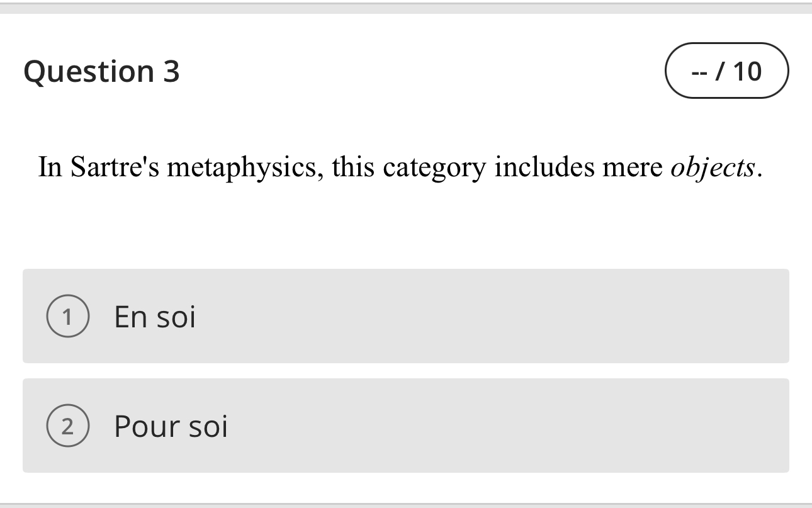The image size is (812, 508).
Task: Click the score pill showing points out of 10
Action: tap(728, 71)
